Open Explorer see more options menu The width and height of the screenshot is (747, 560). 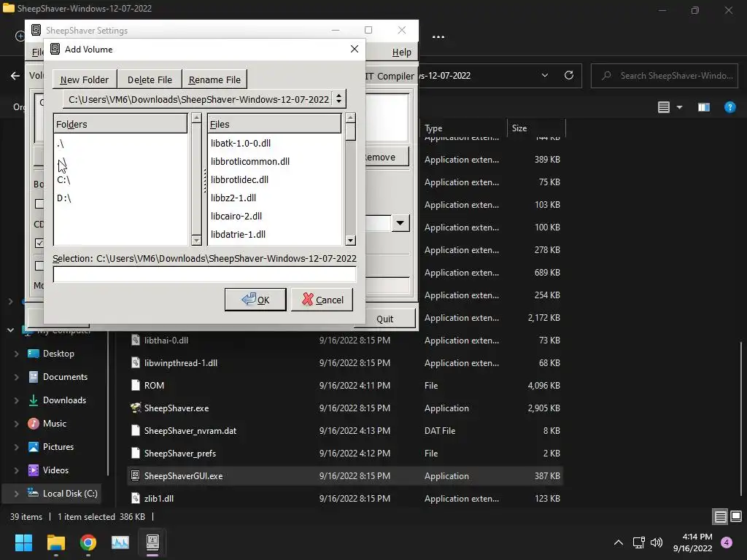pyautogui.click(x=438, y=37)
